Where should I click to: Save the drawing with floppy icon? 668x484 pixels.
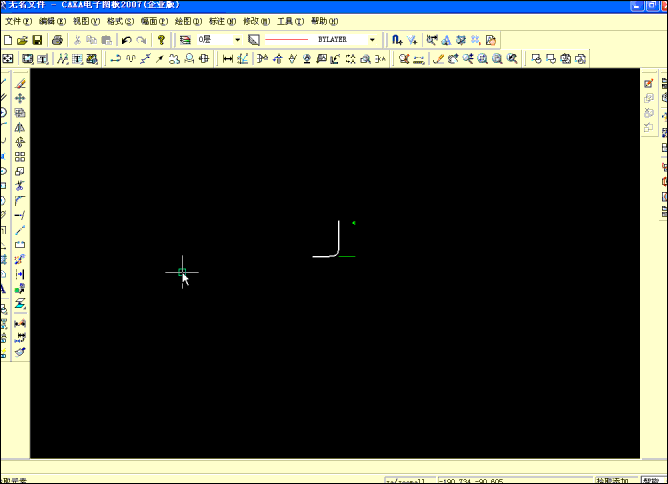pyautogui.click(x=37, y=40)
